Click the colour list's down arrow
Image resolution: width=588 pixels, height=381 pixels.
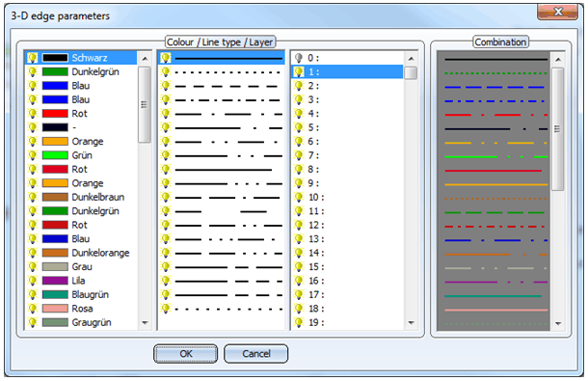pyautogui.click(x=145, y=323)
